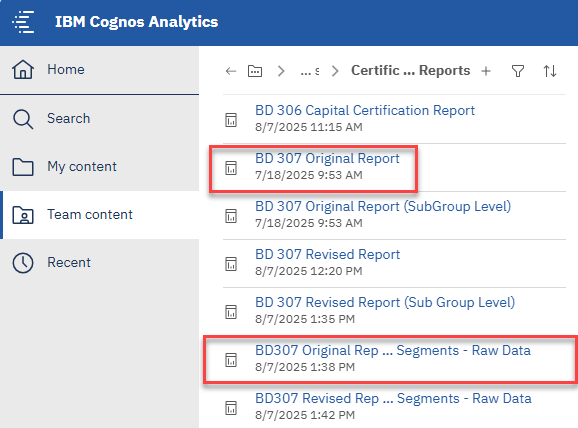
Task: Click the plus icon to add new content
Action: (x=486, y=71)
